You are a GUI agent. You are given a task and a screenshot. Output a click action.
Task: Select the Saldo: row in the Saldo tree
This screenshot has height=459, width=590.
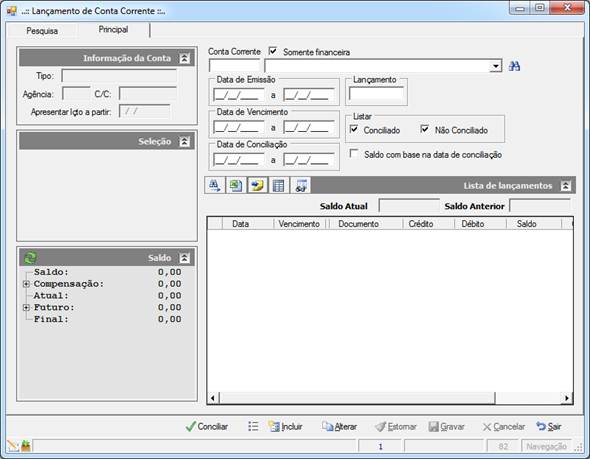tap(107, 272)
